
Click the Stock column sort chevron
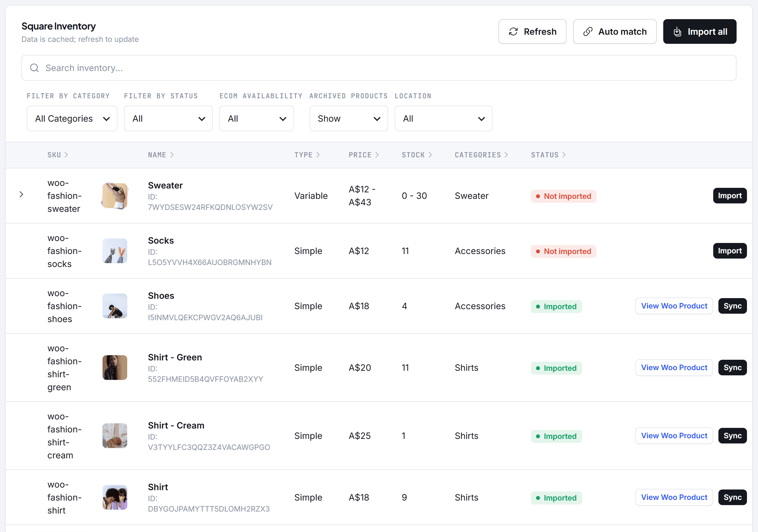[x=430, y=155]
